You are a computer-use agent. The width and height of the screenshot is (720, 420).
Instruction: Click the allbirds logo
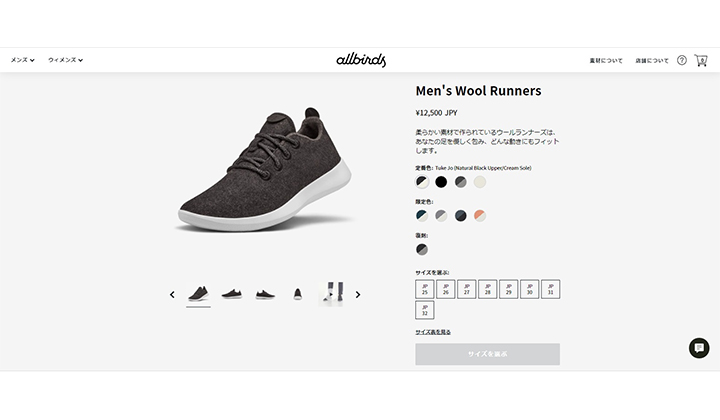point(361,60)
